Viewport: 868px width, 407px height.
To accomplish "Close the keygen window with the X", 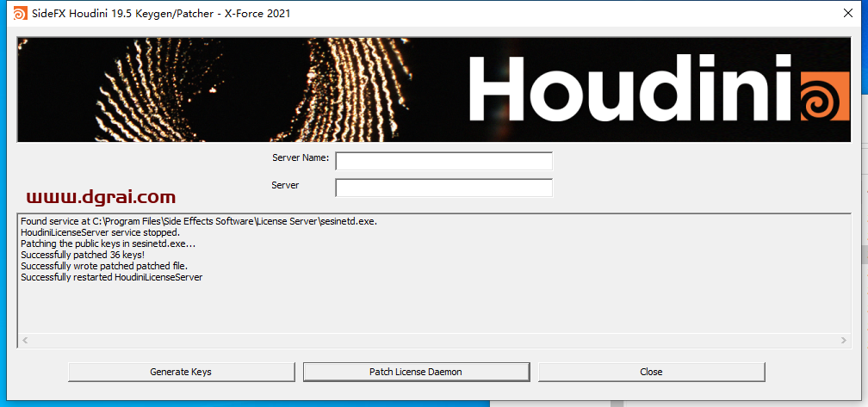I will 847,13.
